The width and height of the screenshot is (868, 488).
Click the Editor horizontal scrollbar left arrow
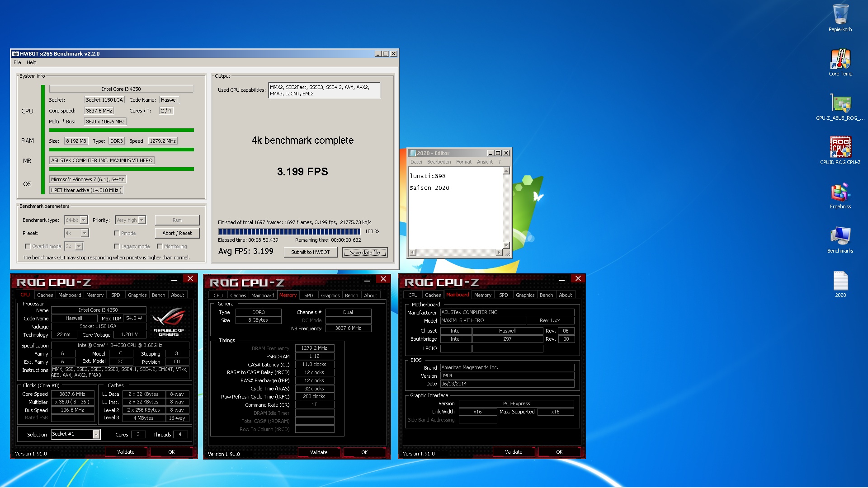point(413,253)
